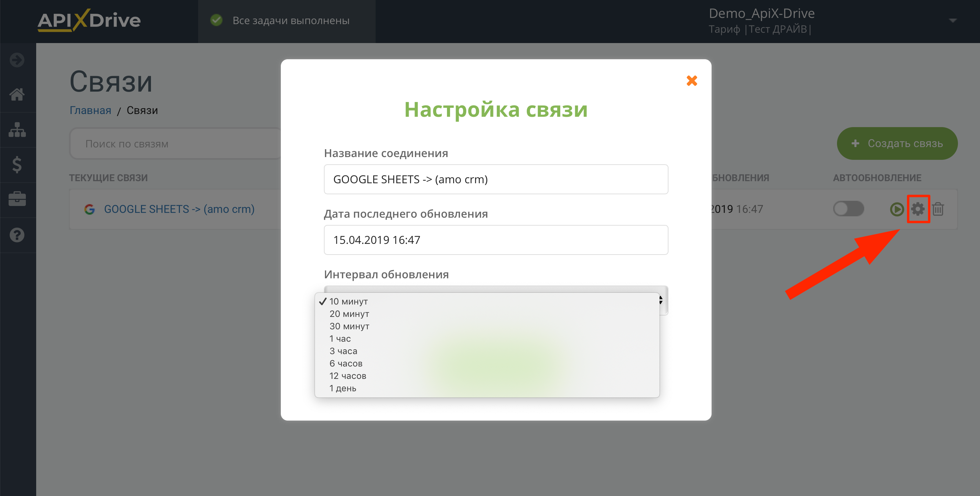Click the АВТООБНОВЛЕНИЕ column header

point(877,178)
